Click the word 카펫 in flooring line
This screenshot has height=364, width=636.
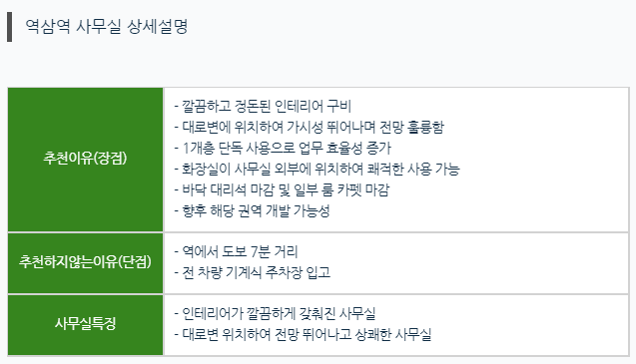coord(349,189)
